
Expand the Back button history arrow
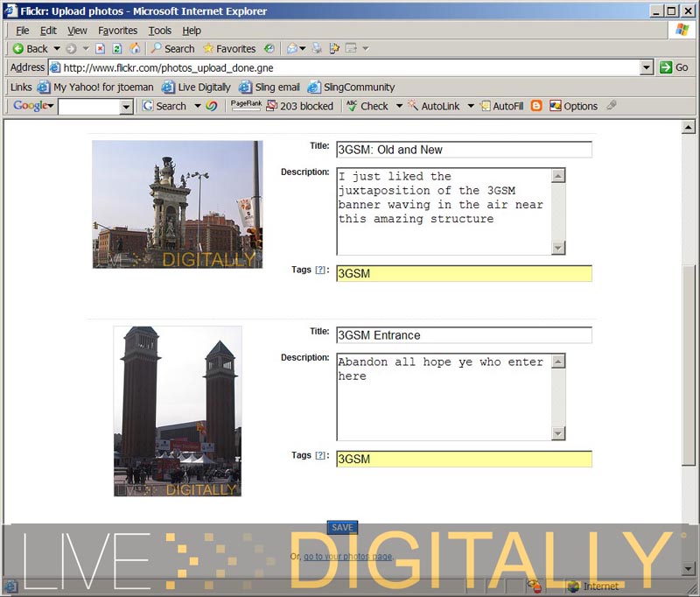pyautogui.click(x=57, y=49)
